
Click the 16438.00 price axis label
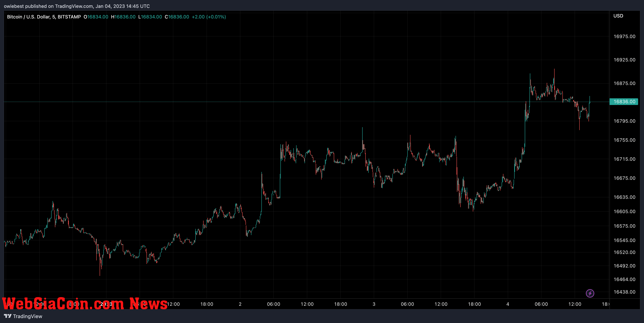pyautogui.click(x=624, y=292)
